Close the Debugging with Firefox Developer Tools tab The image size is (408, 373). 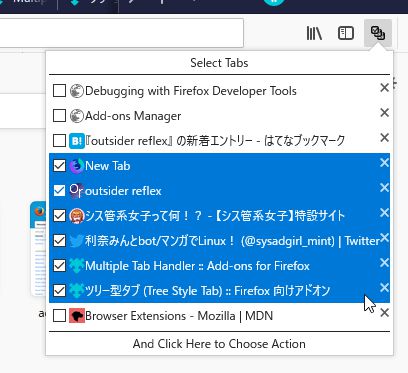384,88
